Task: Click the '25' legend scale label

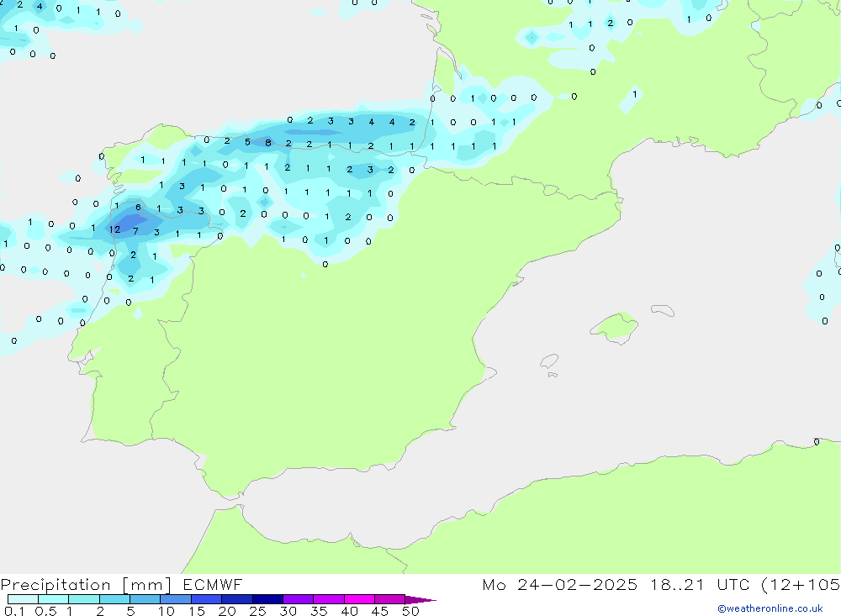Action: [257, 611]
